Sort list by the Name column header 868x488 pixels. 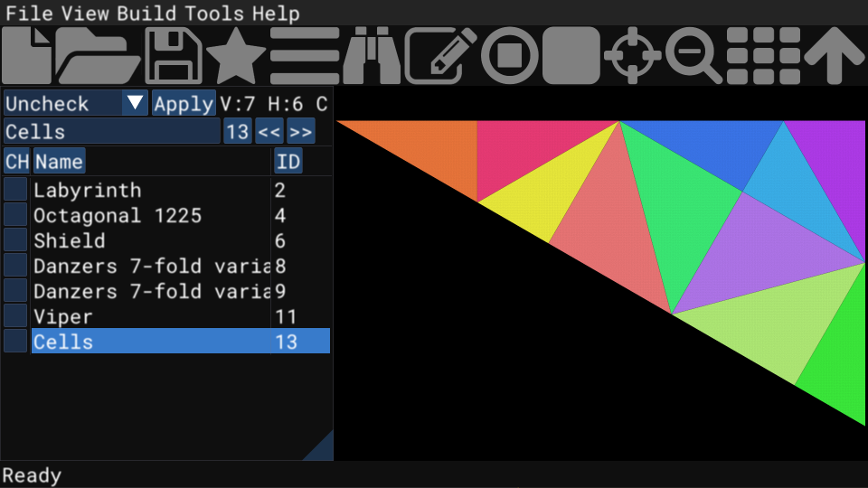point(59,162)
